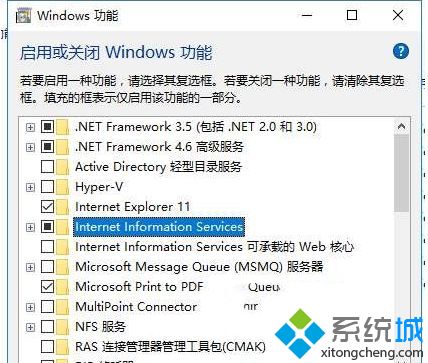Expand the .NET Framework 3.5 node
428x363 pixels.
30,127
